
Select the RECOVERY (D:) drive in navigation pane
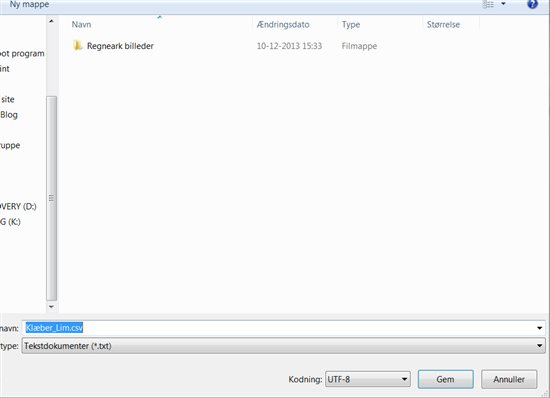(x=18, y=207)
